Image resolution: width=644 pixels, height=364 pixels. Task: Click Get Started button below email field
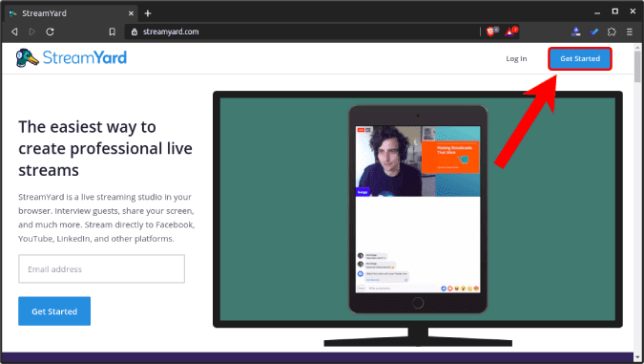pyautogui.click(x=54, y=311)
